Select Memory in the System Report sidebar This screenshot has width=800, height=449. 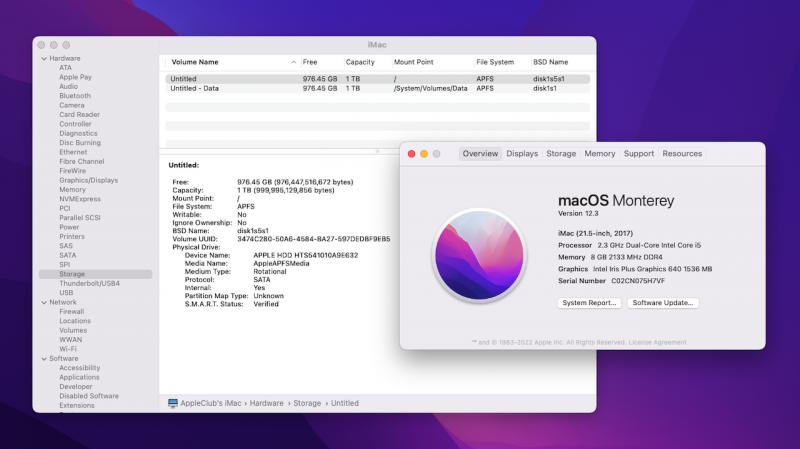click(72, 190)
